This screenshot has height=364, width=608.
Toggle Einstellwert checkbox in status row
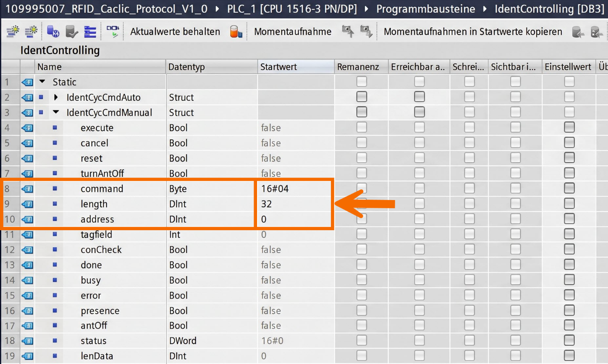coord(569,340)
